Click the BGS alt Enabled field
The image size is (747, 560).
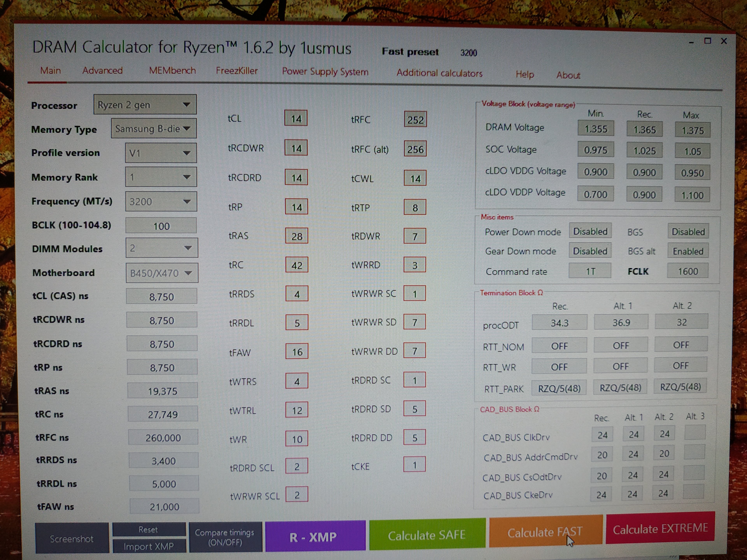point(688,251)
